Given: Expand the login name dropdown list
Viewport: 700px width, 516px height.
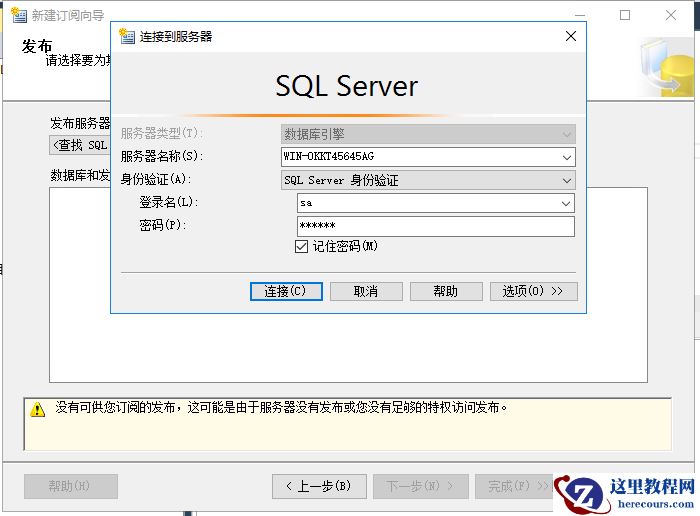Looking at the screenshot, I should (x=566, y=204).
